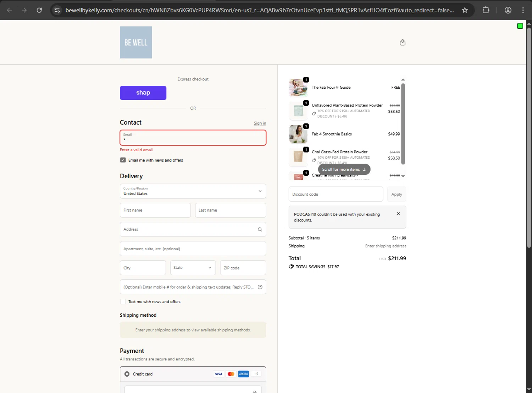Open the browser extensions puzzle icon
532x393 pixels.
[486, 10]
